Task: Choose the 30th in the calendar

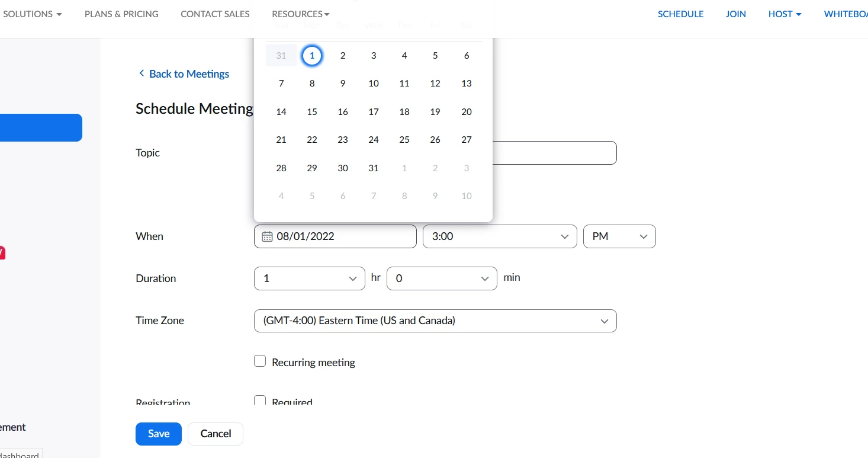Action: click(343, 168)
